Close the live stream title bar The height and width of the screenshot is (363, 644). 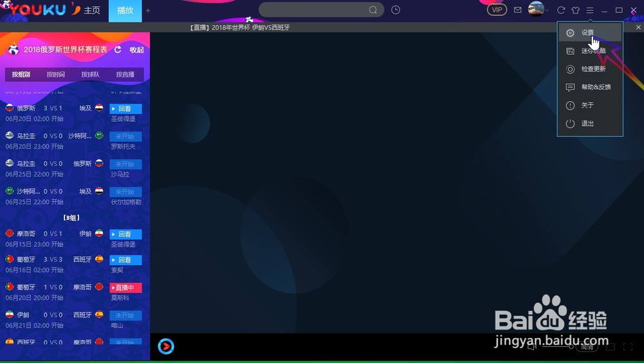638,28
